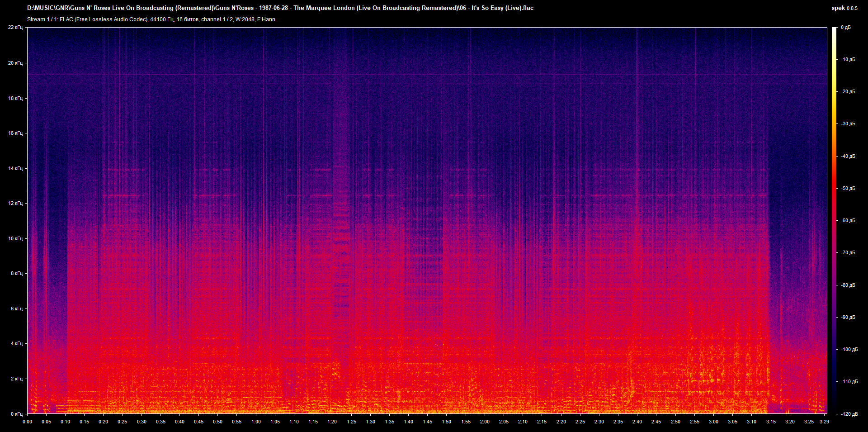This screenshot has width=868, height=432.
Task: Click the -30 дБ scale label
Action: pos(848,123)
